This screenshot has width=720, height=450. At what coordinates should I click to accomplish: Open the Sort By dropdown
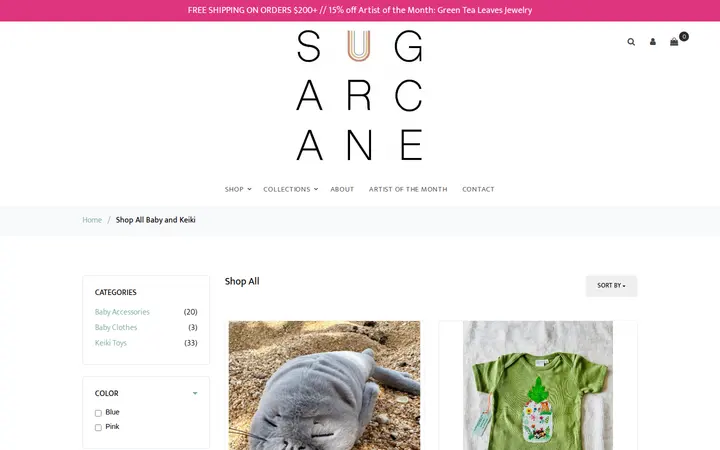611,286
